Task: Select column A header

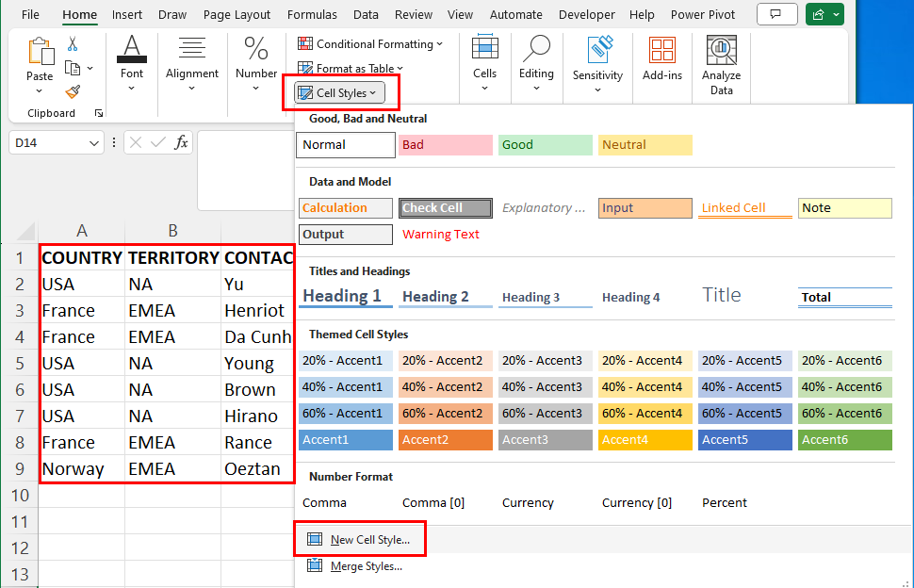Action: coord(82,232)
